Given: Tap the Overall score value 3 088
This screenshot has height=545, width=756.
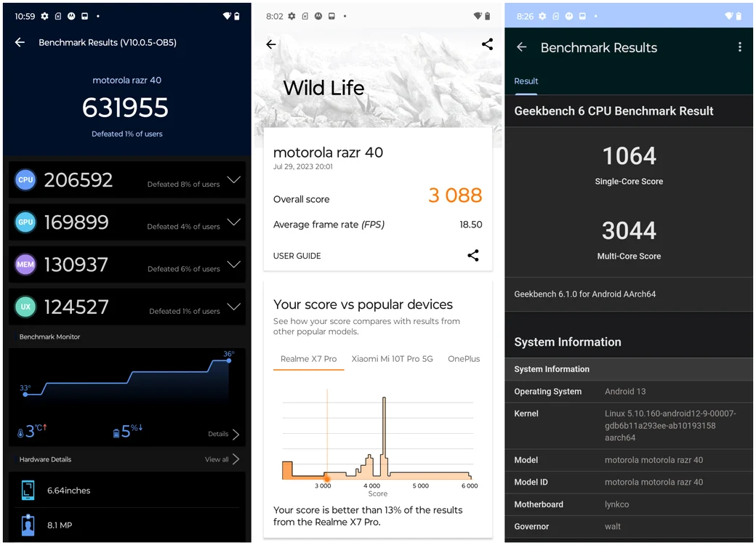Looking at the screenshot, I should click(455, 195).
